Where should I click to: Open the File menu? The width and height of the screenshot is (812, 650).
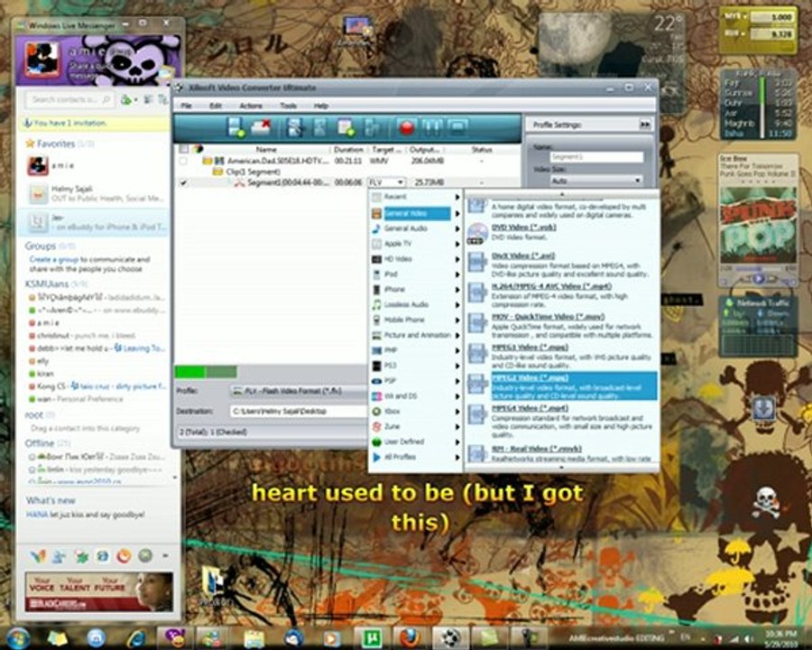pyautogui.click(x=186, y=106)
